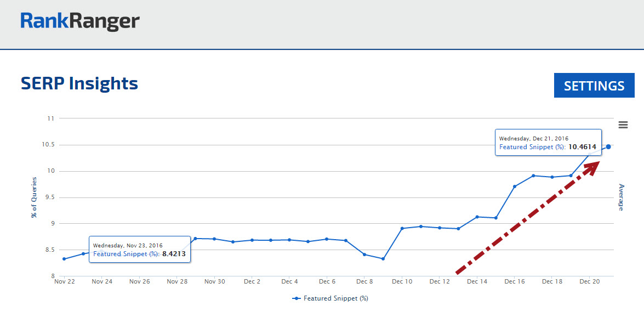Click the '% of Queries' axis title
The width and height of the screenshot is (644, 311).
[34, 197]
